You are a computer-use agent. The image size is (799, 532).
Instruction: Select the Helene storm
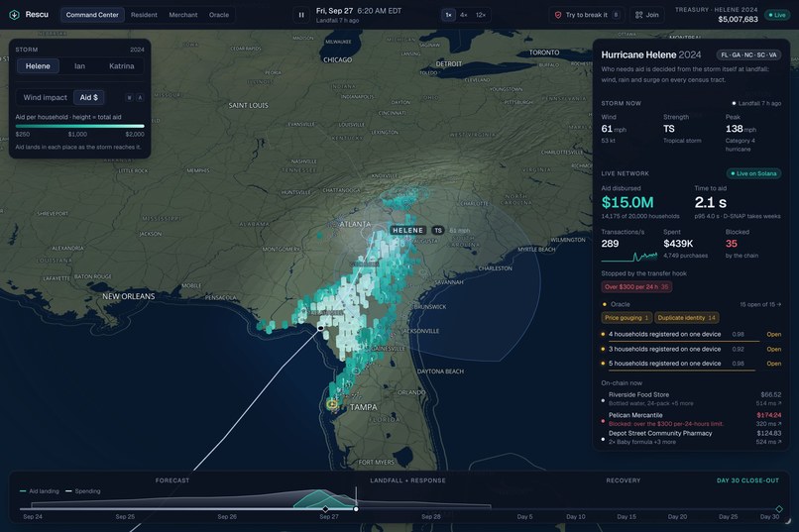tap(38, 66)
